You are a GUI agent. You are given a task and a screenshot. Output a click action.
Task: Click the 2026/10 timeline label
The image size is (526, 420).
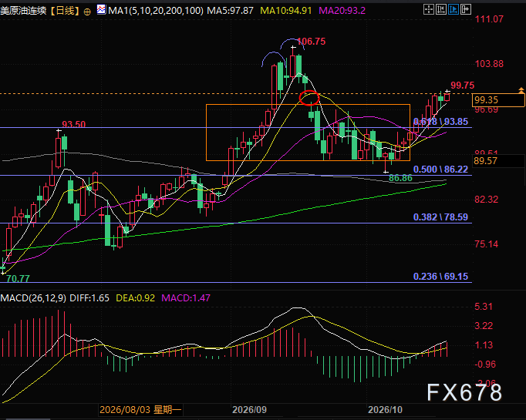(x=385, y=410)
